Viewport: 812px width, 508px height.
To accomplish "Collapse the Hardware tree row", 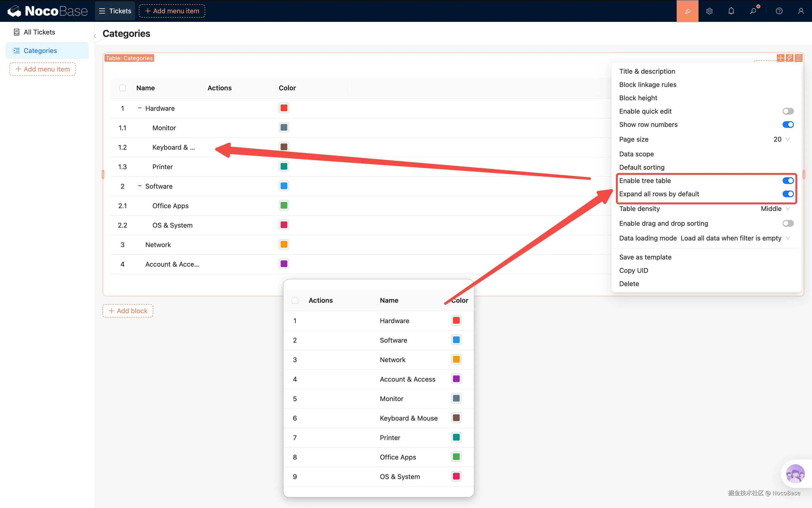I will pyautogui.click(x=140, y=108).
